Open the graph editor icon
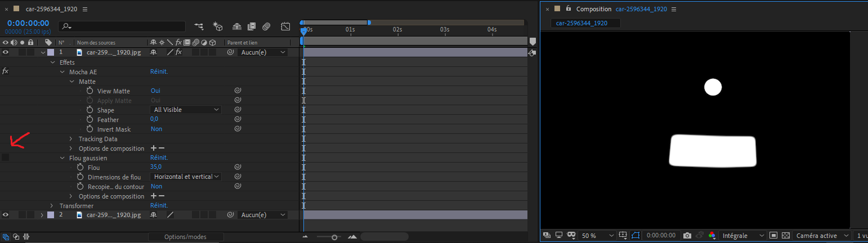Viewport: 868px width, 243px height. (x=285, y=26)
